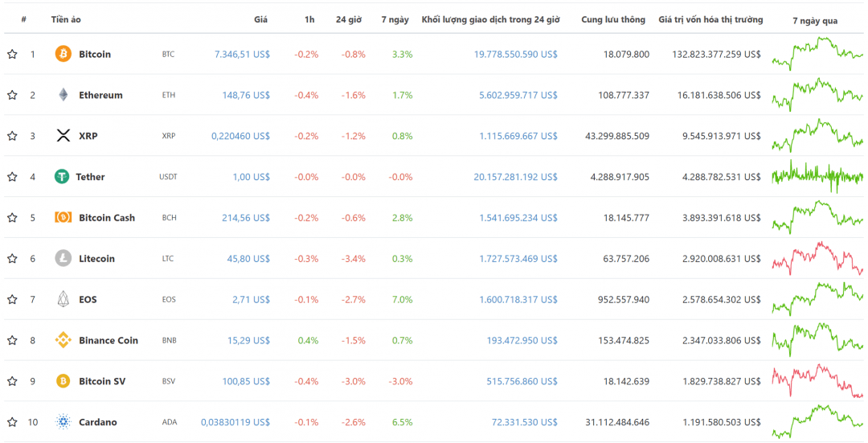This screenshot has width=868, height=443.
Task: Open the Tether 7-day sparkline chart
Action: coord(817,177)
